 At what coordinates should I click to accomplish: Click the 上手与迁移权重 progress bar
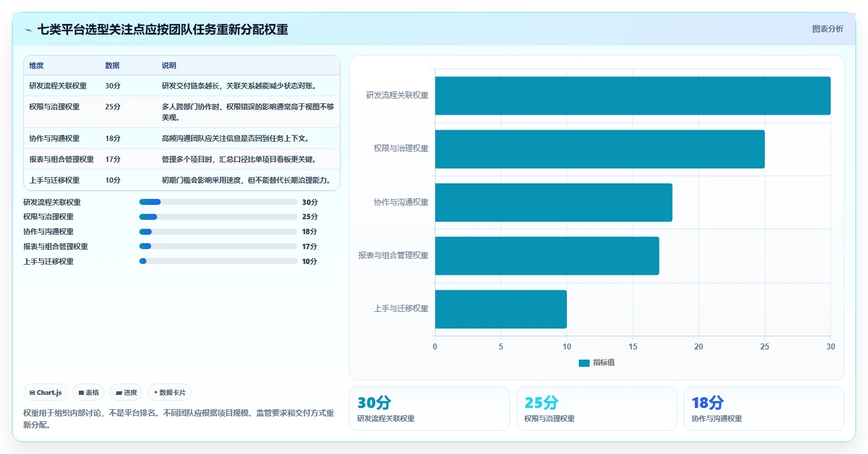click(x=218, y=261)
